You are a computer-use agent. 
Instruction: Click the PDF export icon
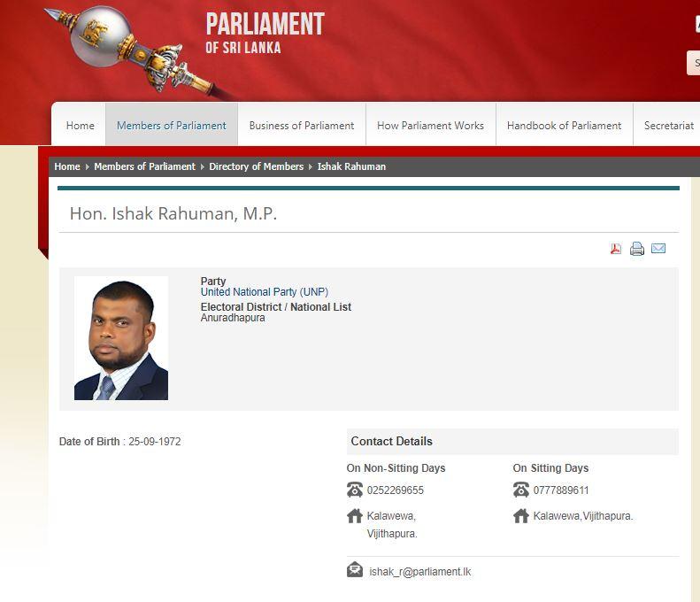[x=616, y=248]
